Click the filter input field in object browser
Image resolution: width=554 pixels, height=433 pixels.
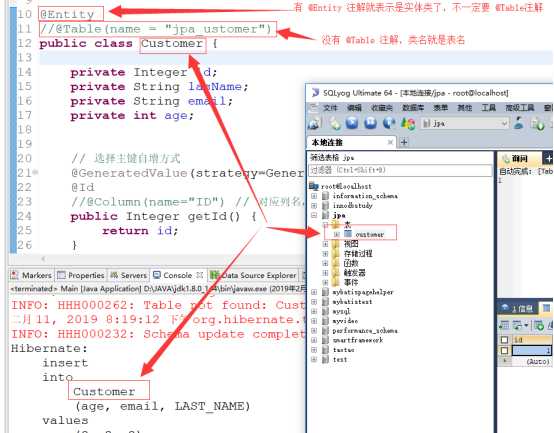(x=400, y=170)
